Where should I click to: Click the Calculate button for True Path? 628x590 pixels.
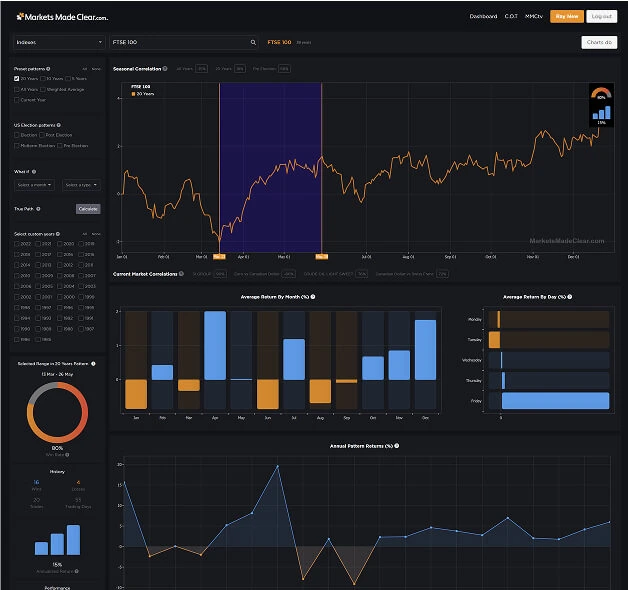point(88,209)
